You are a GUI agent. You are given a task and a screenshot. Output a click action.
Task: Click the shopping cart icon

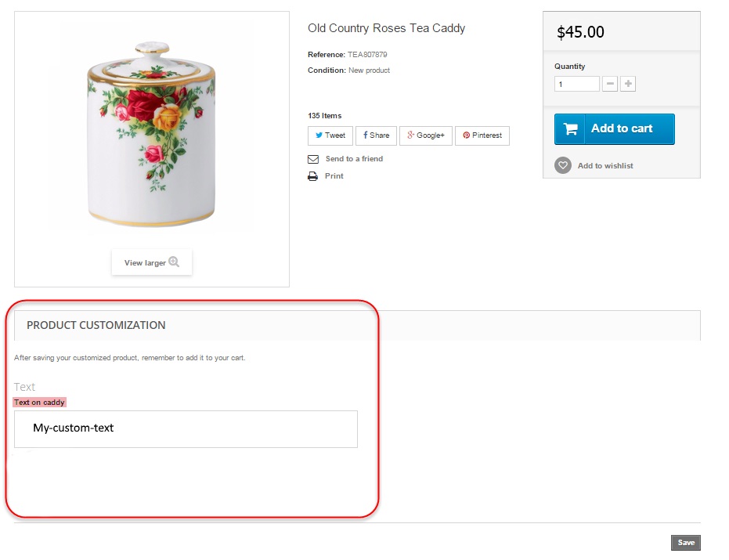pos(572,129)
